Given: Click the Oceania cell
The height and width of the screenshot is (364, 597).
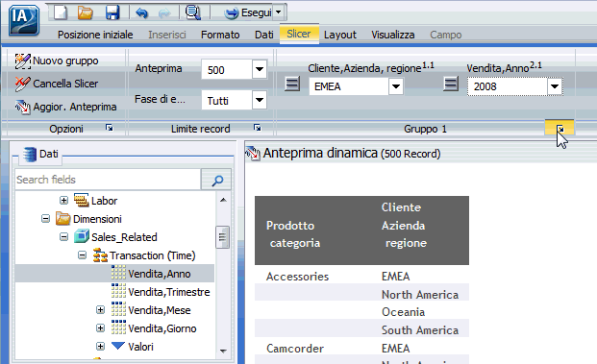Looking at the screenshot, I should pos(403,312).
